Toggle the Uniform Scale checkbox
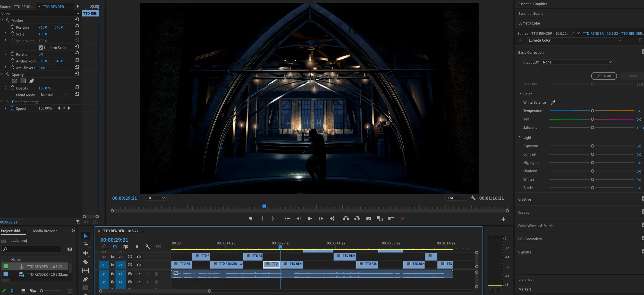The height and width of the screenshot is (295, 644). pyautogui.click(x=41, y=48)
